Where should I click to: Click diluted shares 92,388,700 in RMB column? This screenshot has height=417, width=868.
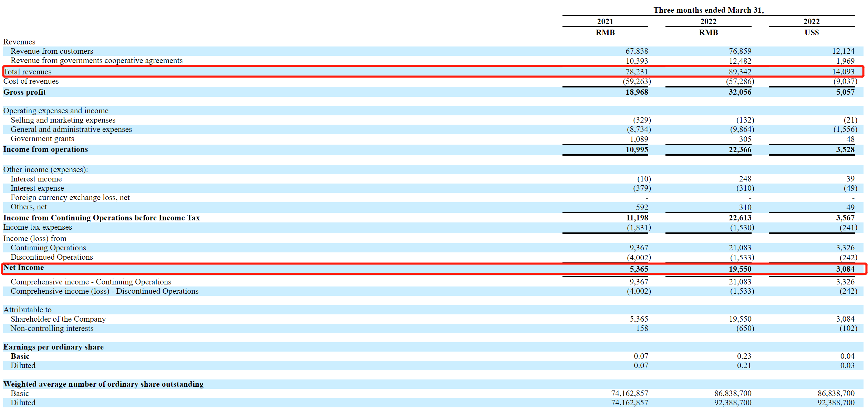733,403
